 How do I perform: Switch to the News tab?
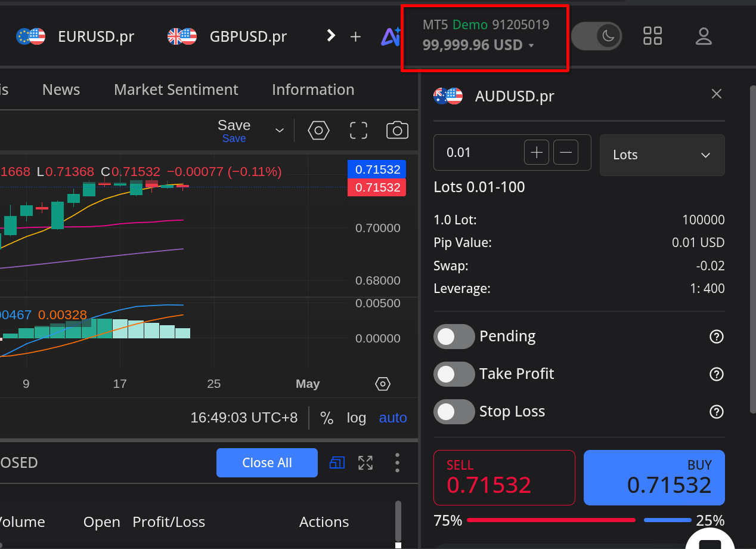coord(61,90)
